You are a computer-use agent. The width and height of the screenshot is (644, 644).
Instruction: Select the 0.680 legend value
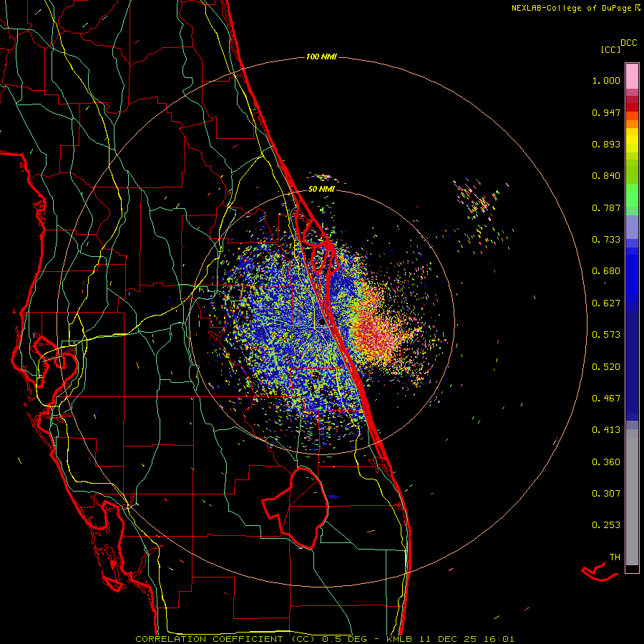(606, 271)
